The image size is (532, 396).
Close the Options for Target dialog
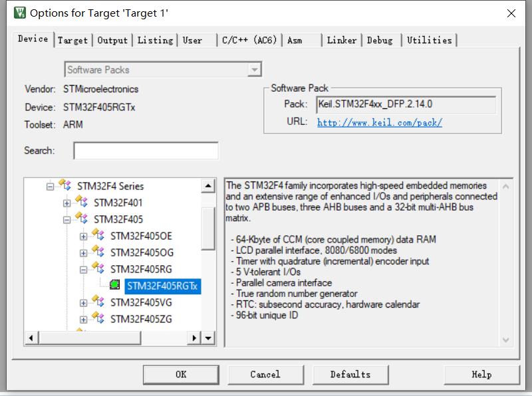(511, 13)
